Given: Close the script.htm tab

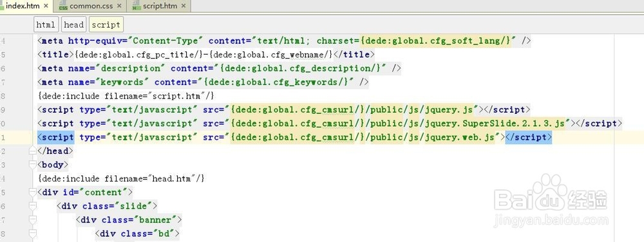Looking at the screenshot, I should (183, 6).
